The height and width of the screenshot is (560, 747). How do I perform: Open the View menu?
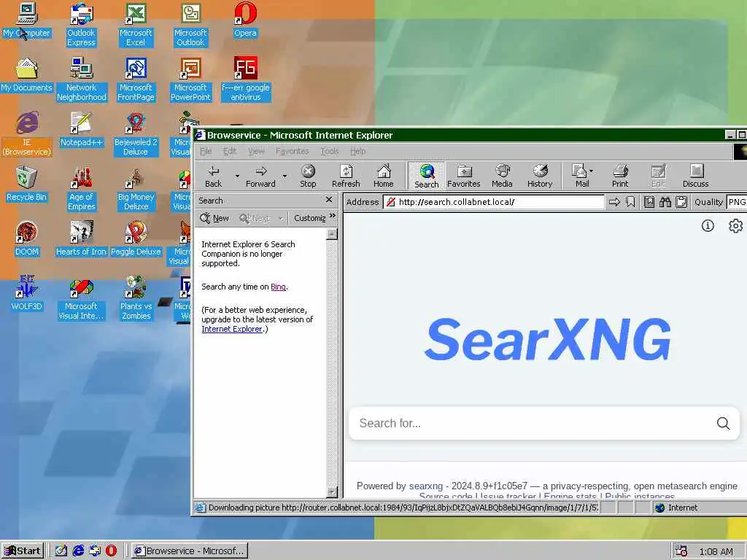[256, 151]
